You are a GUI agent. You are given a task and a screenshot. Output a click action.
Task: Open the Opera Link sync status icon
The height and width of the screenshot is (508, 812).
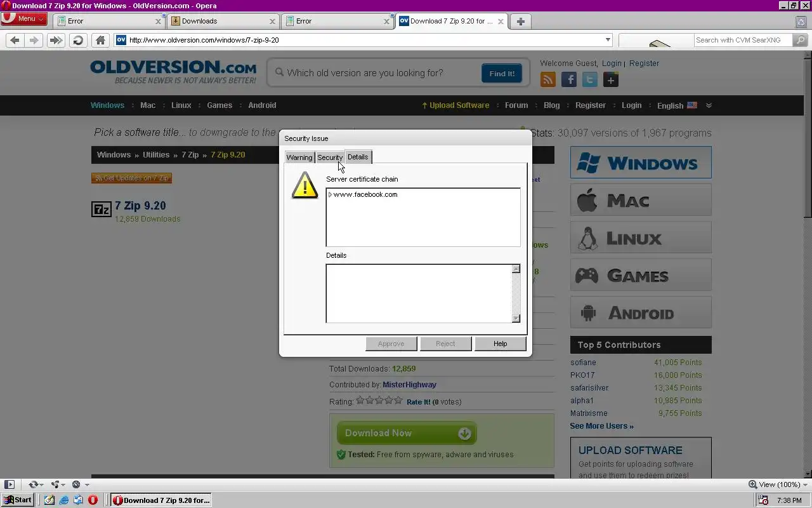point(33,485)
